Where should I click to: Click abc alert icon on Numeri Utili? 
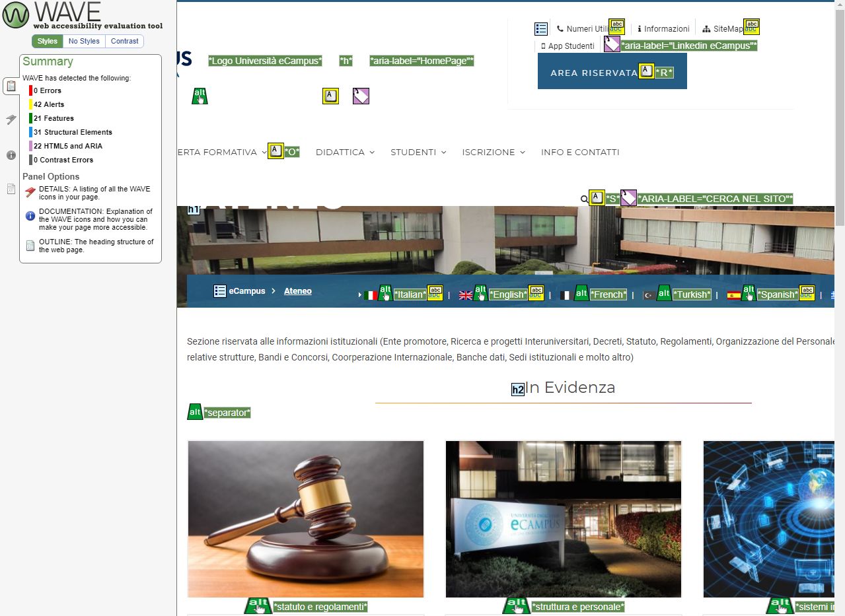pos(616,26)
